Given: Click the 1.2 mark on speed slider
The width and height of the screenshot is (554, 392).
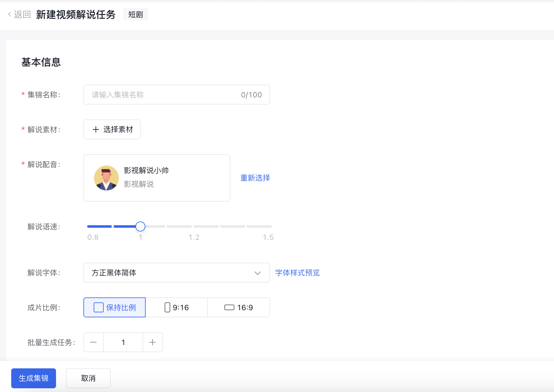Looking at the screenshot, I should tap(193, 226).
